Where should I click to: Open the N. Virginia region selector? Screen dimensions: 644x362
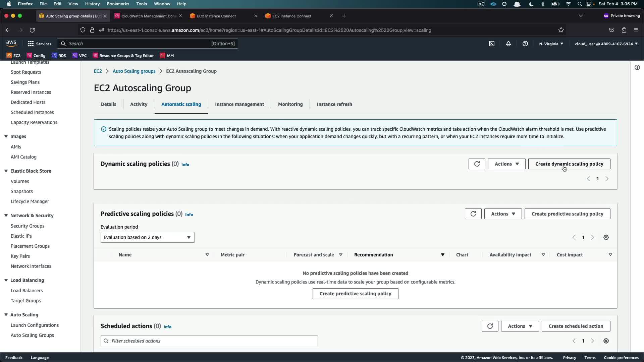(551, 44)
